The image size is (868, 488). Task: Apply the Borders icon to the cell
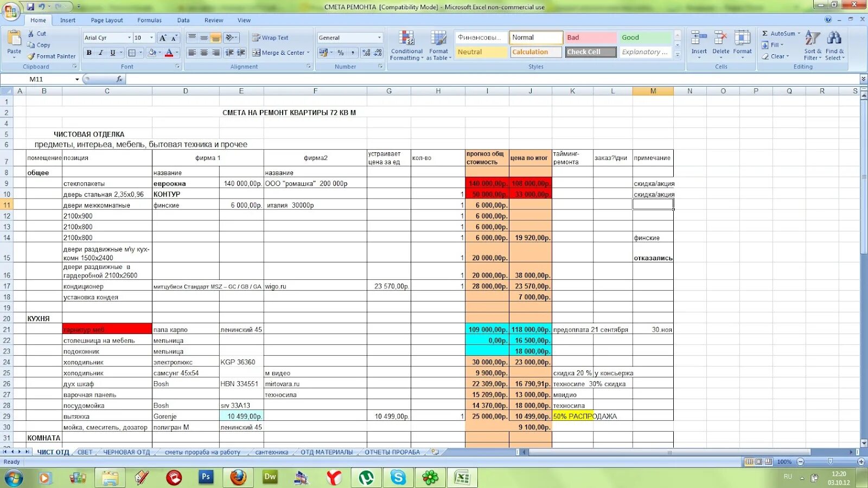click(131, 53)
